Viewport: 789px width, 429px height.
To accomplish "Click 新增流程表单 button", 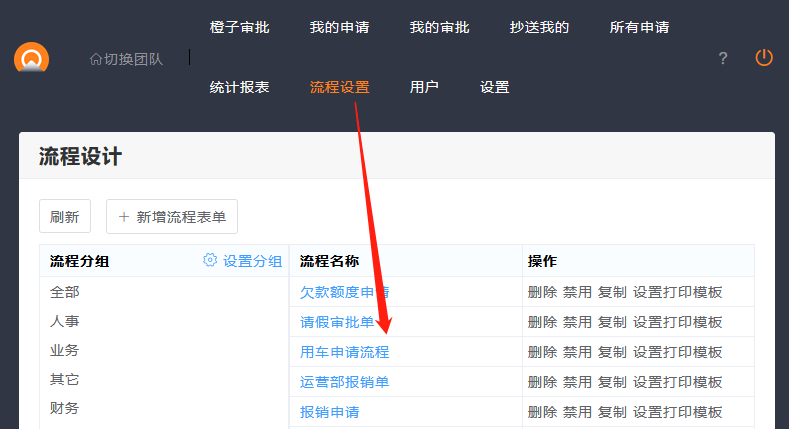I will pyautogui.click(x=172, y=216).
